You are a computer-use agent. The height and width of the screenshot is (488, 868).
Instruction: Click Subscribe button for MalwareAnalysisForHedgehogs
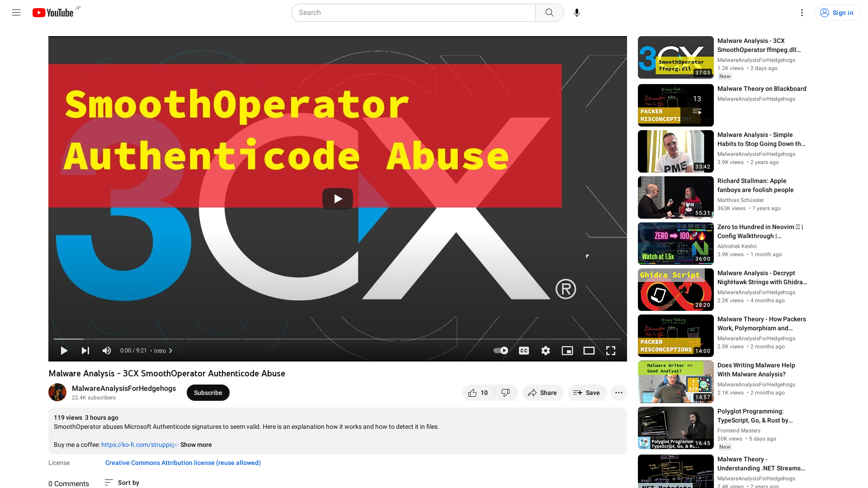click(208, 393)
